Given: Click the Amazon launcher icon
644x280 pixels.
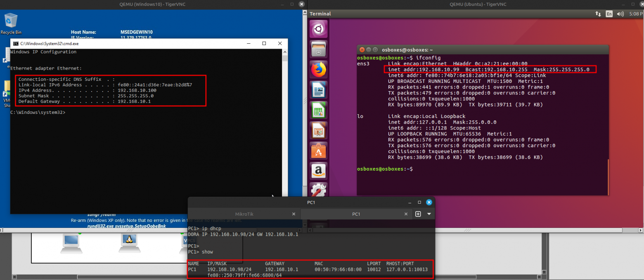Looking at the screenshot, I should (318, 170).
